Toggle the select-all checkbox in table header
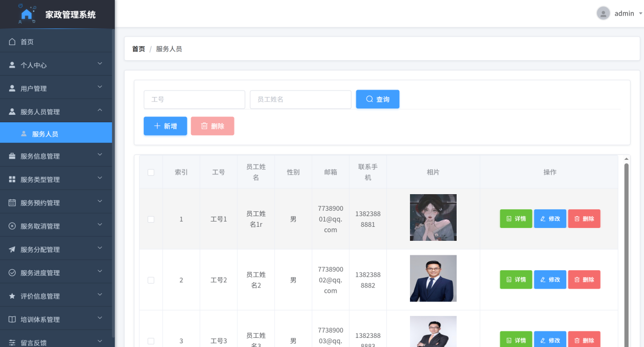644x347 pixels. (x=151, y=172)
